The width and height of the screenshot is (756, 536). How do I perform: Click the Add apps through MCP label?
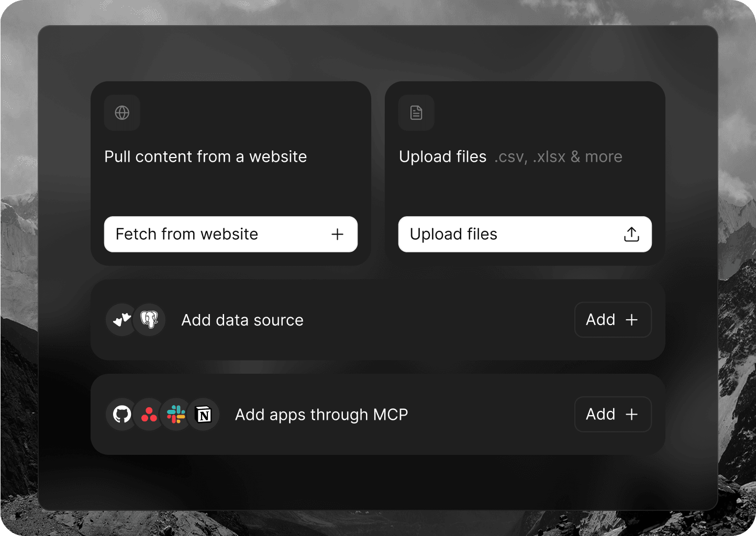(x=321, y=414)
